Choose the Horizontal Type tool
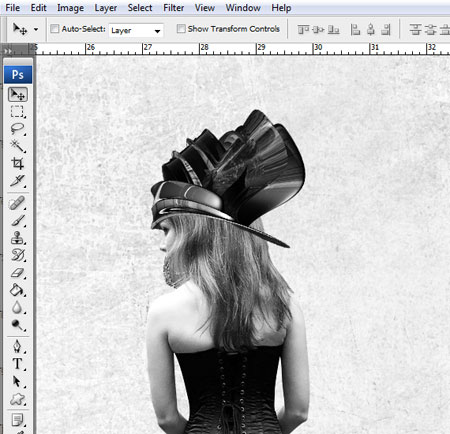 [17, 364]
